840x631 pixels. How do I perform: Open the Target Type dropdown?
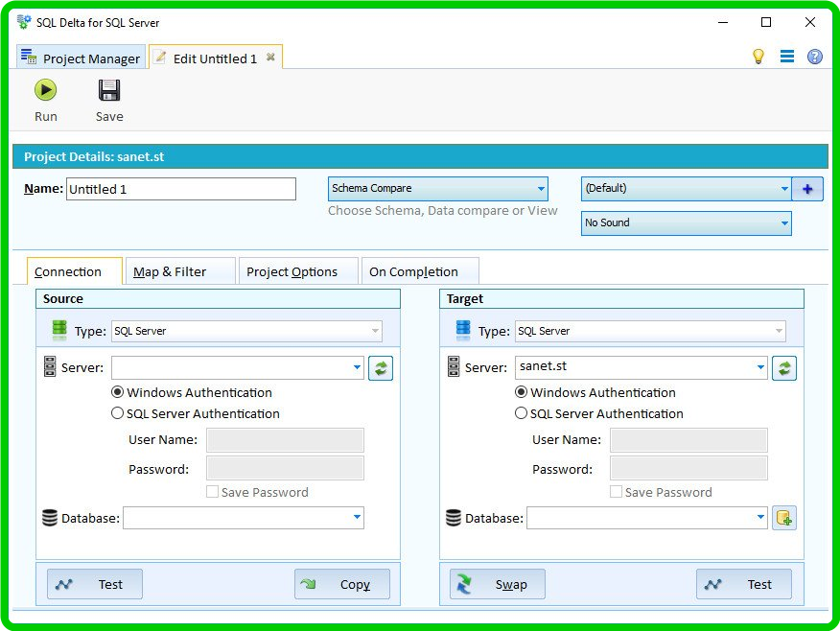click(650, 331)
